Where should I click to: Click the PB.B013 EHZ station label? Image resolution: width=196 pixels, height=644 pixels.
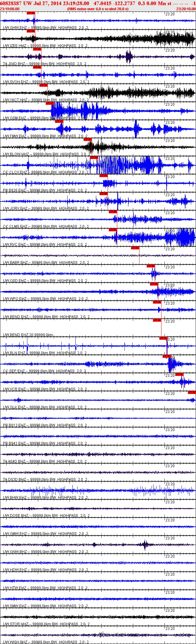[x=45, y=425]
